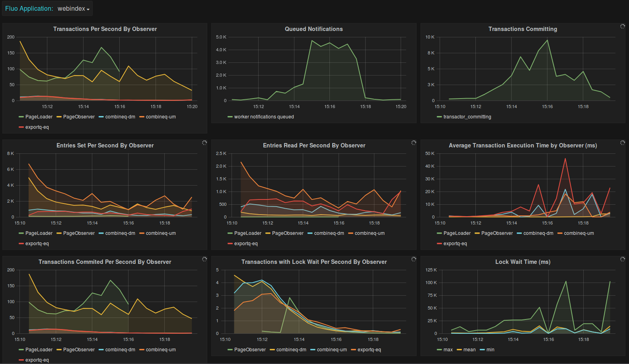Viewport: 629px width, 364px height.
Task: Click the Fluo Application label
Action: 29,9
